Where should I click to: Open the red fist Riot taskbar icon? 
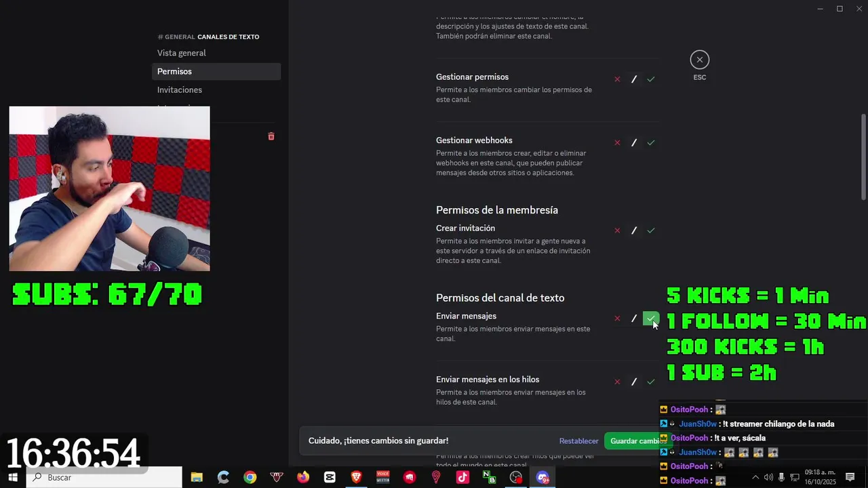click(410, 477)
